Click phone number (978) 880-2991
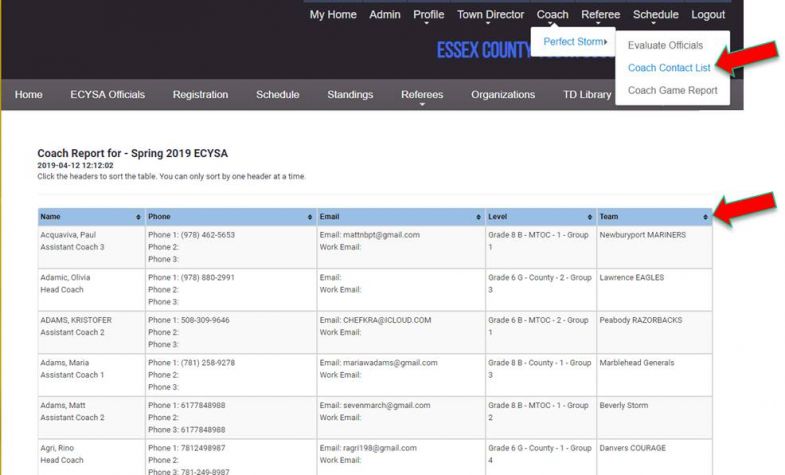This screenshot has height=475, width=785. (208, 277)
